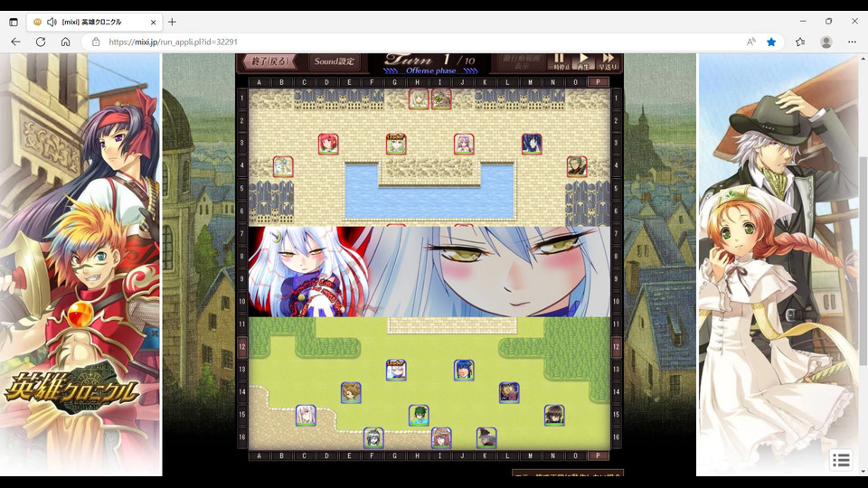
Task: Open the browser Settings and more menu
Action: coord(852,42)
